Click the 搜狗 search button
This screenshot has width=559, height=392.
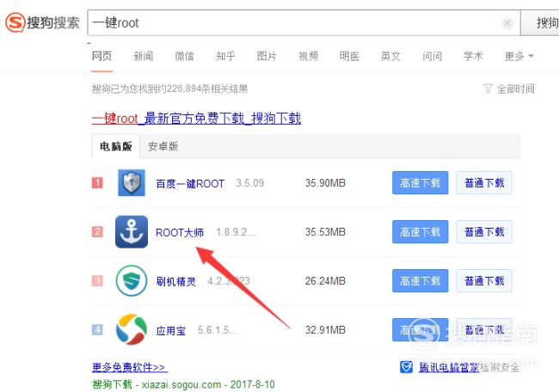540,23
